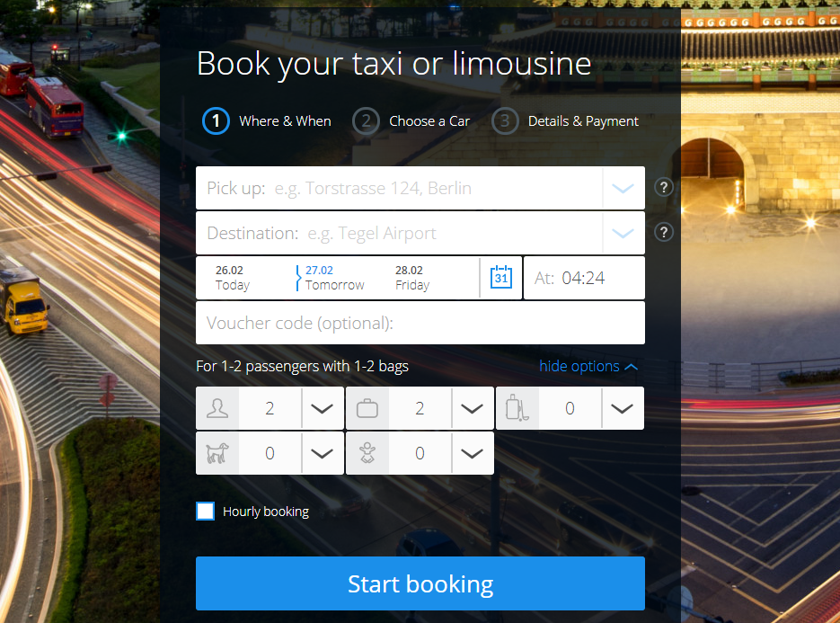Screen dimensions: 840x623
Task: Expand the Pick up suggestions dropdown arrow
Action: [623, 188]
